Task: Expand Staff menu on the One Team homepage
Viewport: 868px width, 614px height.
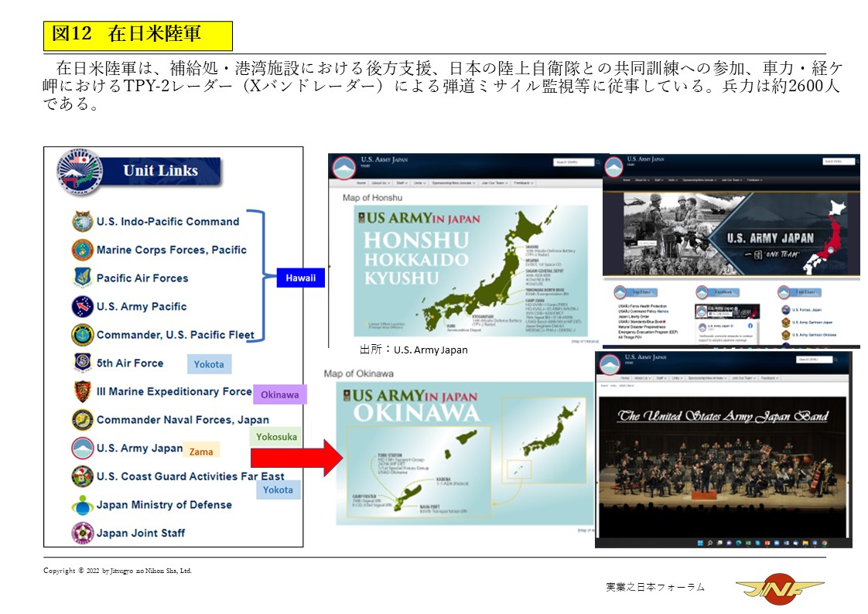Action: point(659,179)
